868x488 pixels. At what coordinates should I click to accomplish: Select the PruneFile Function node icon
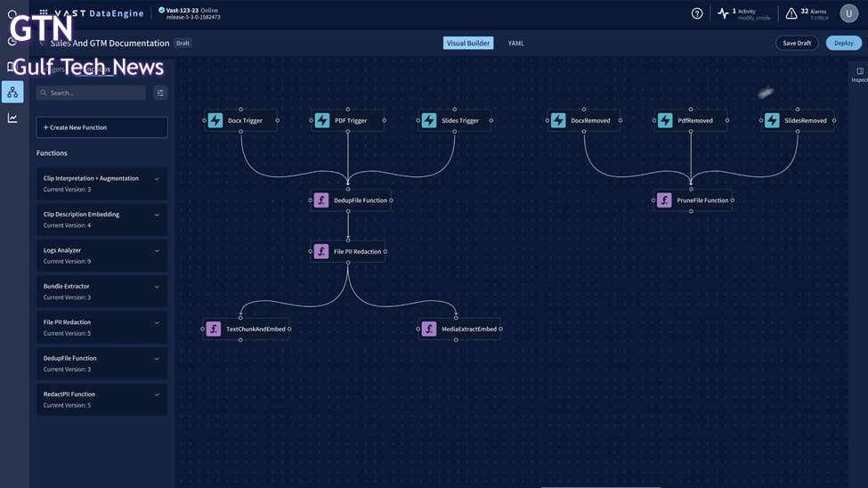(x=664, y=200)
